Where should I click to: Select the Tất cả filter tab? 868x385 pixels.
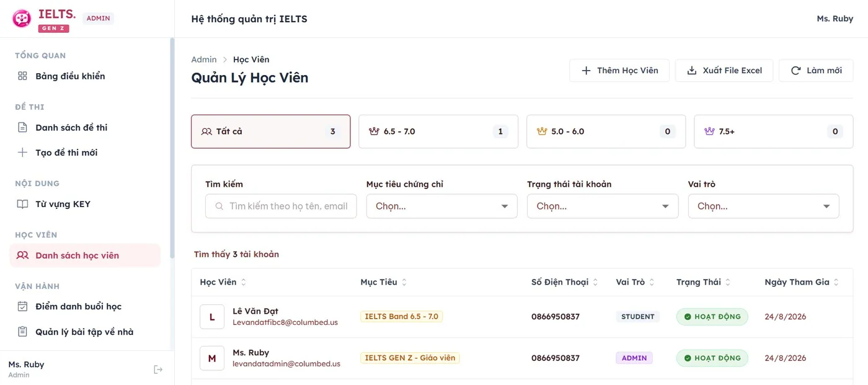point(271,131)
